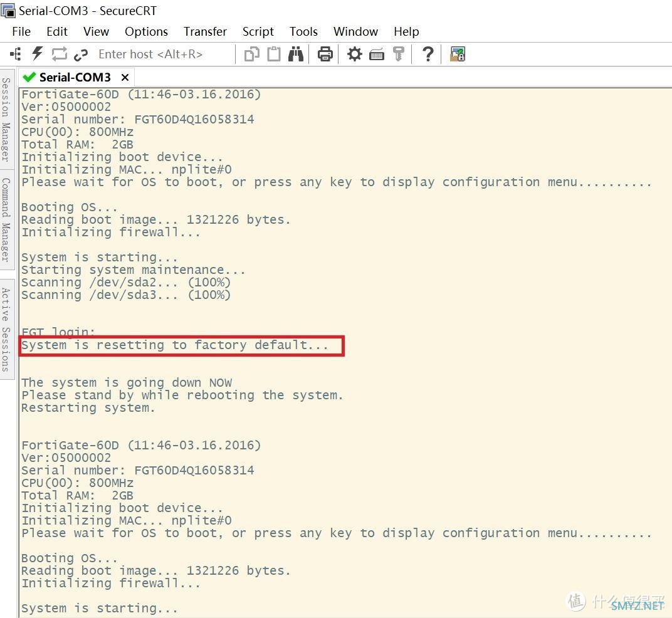Click the Copy icon in toolbar
The height and width of the screenshot is (618, 672).
[251, 55]
